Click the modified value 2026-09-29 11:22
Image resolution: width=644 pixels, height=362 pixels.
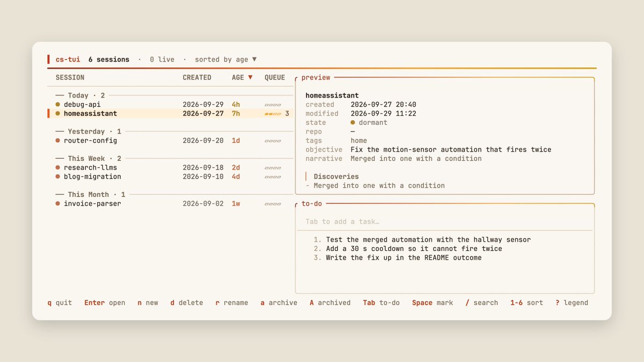[x=383, y=114]
